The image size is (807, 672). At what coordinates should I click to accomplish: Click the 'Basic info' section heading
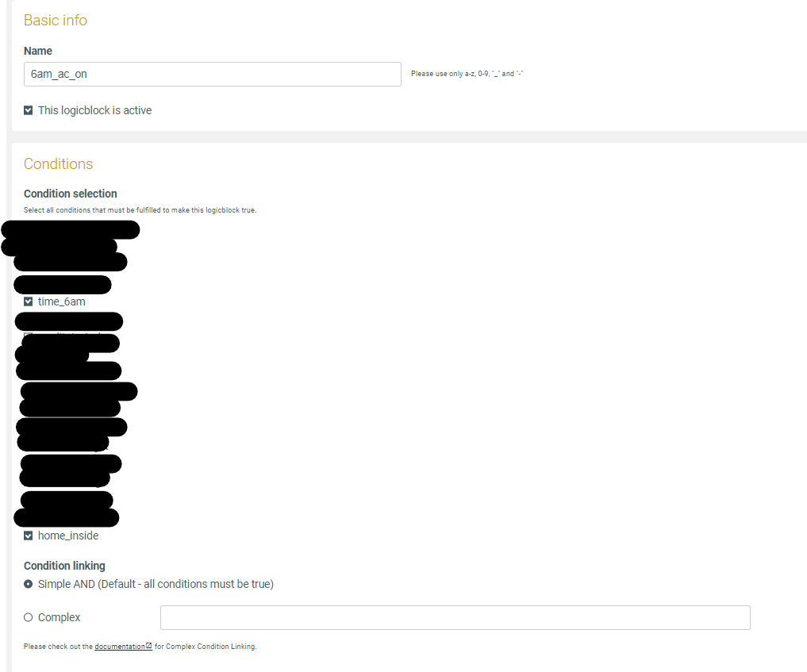pos(56,20)
